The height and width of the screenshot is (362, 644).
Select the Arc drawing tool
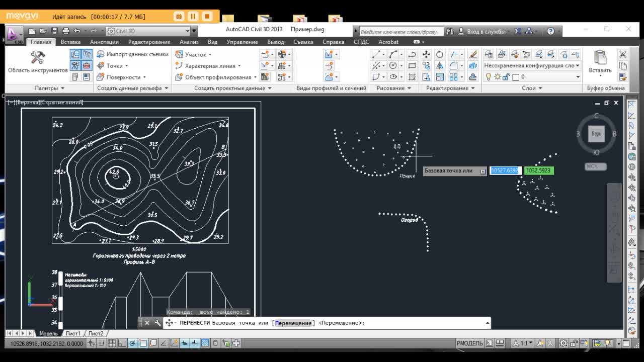tap(393, 54)
